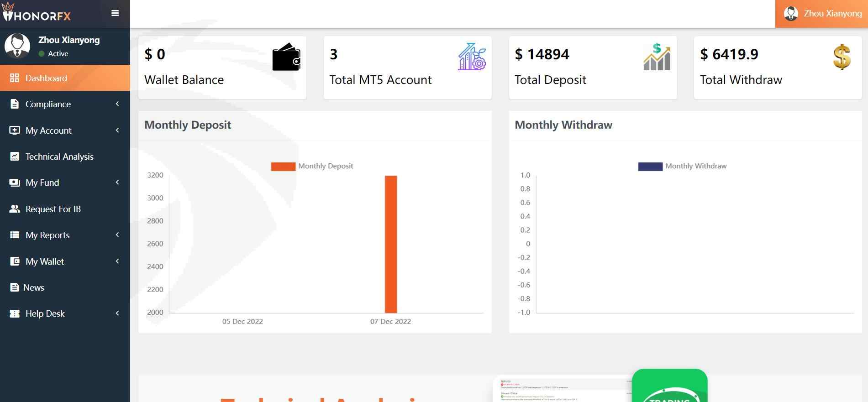Click the user avatar in top-right header
This screenshot has height=402, width=868.
click(791, 14)
